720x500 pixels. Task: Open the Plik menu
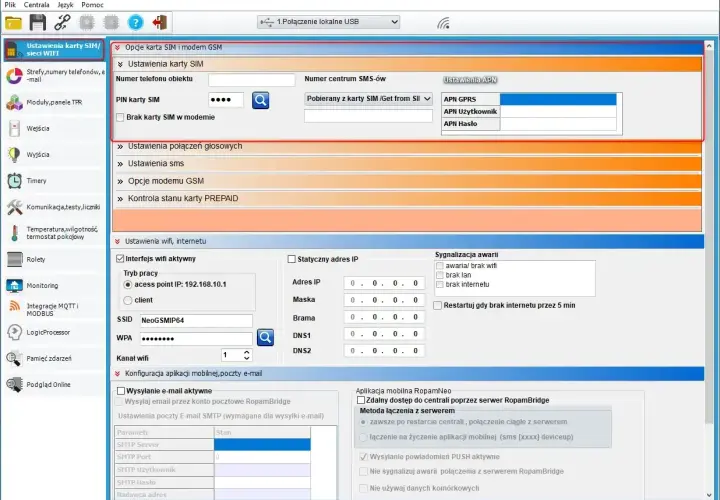(x=10, y=5)
